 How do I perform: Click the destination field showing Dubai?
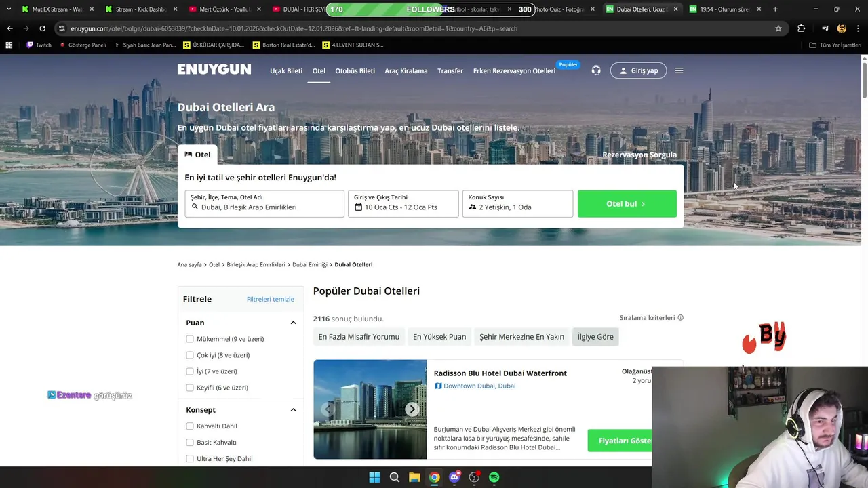264,203
